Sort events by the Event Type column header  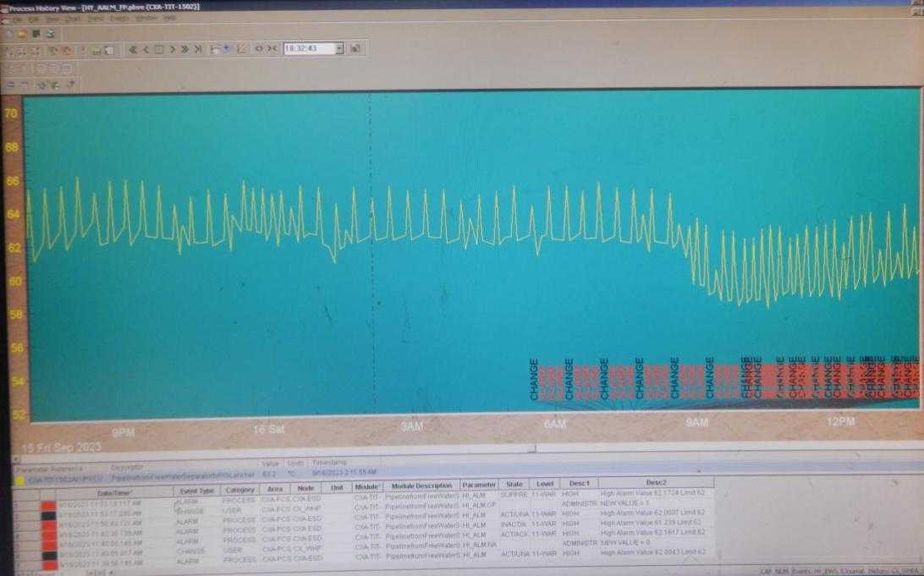(x=195, y=491)
